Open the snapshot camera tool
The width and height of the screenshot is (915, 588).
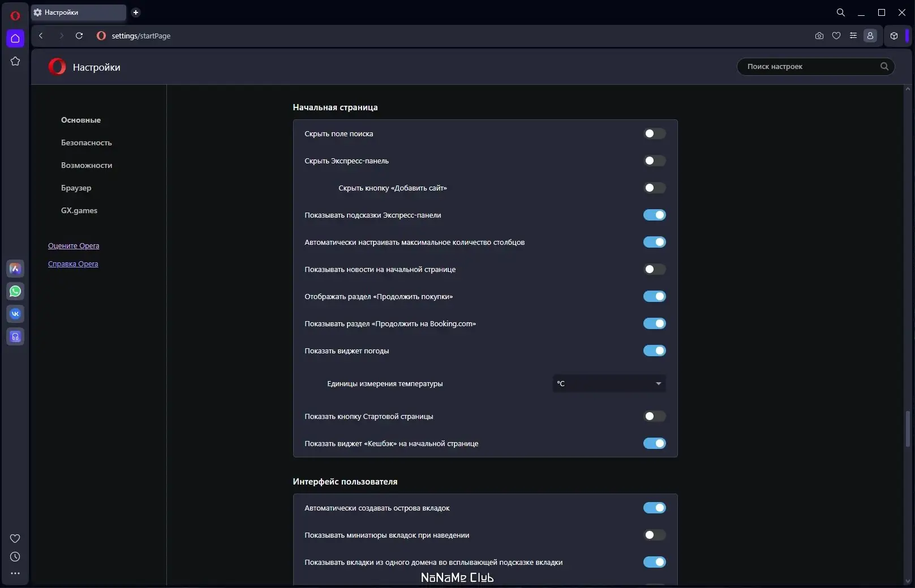pyautogui.click(x=819, y=36)
